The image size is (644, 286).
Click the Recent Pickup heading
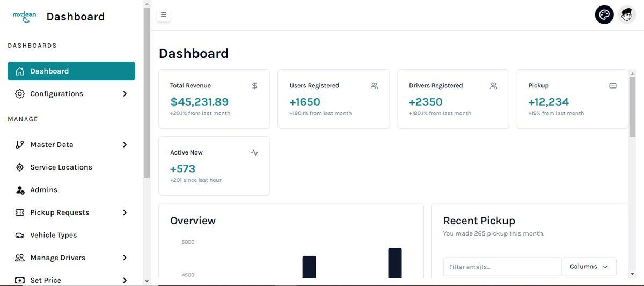(479, 221)
